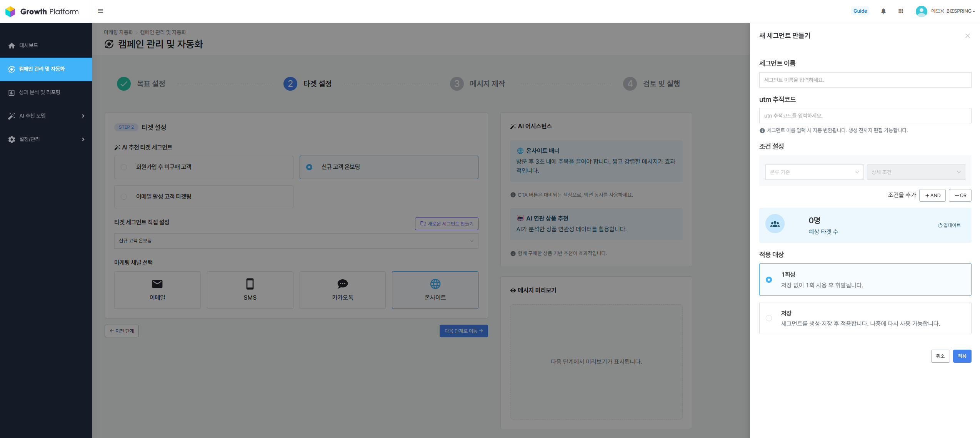Open the 상세 조건 dropdown
The image size is (980, 438).
pos(915,172)
